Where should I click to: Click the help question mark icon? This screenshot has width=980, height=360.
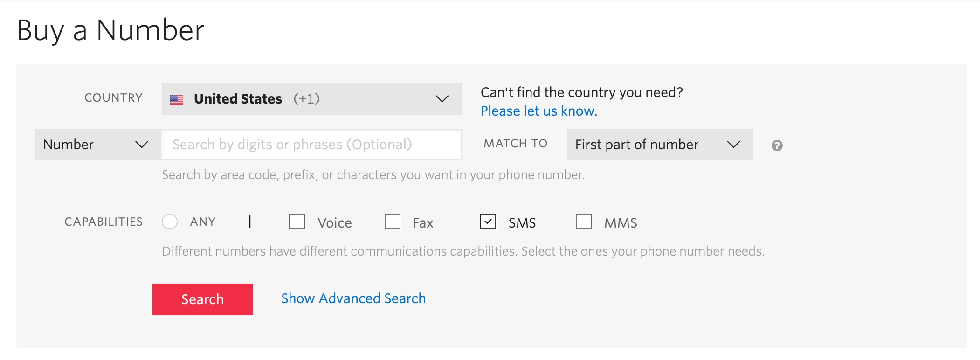tap(777, 145)
